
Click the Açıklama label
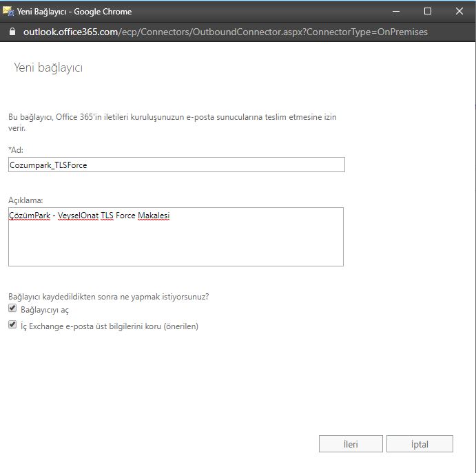click(x=25, y=200)
